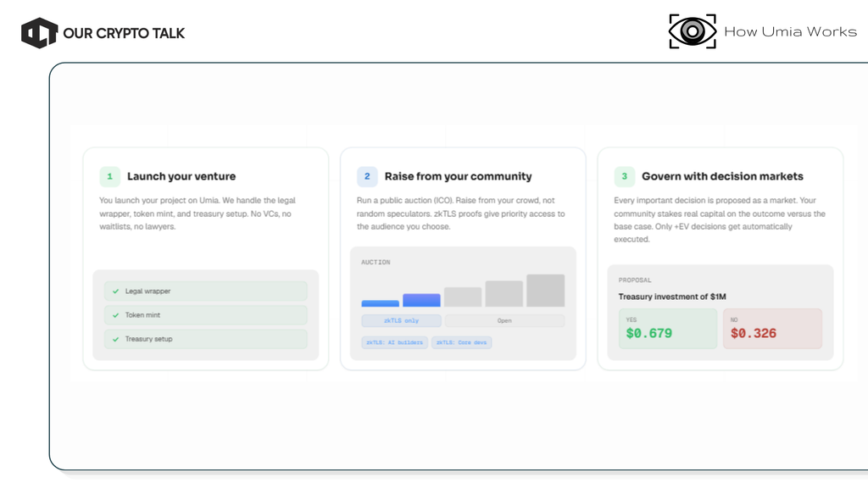
Task: Choose the YES $0.679 market option
Action: (x=668, y=329)
